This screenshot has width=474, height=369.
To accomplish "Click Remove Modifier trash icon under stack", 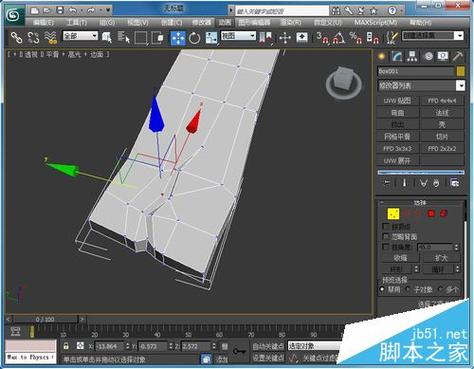I will click(436, 183).
